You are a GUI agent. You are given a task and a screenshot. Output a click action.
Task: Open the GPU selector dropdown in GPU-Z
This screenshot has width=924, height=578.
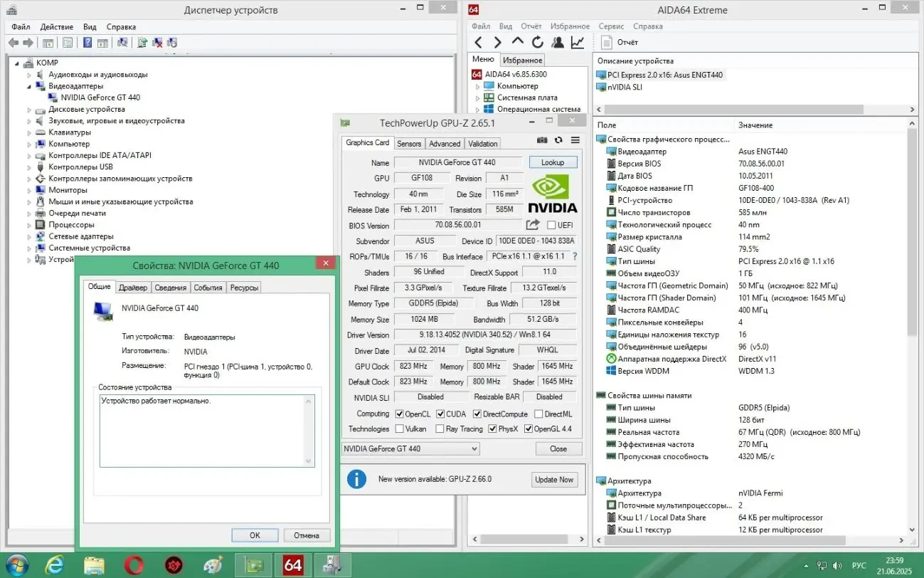pyautogui.click(x=410, y=449)
